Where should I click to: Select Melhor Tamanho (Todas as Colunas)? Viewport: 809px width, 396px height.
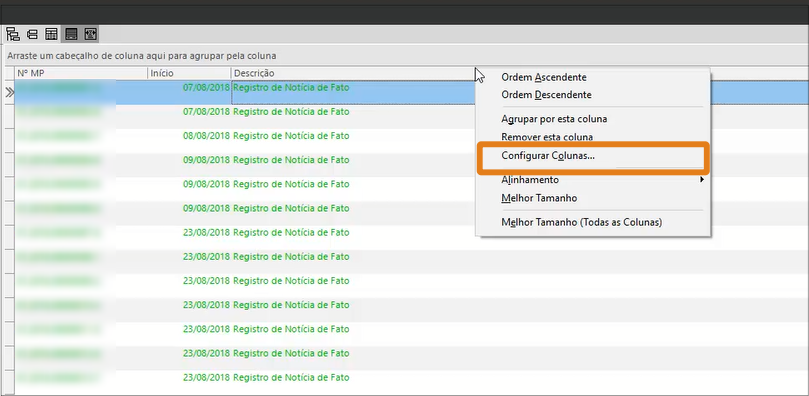(x=581, y=222)
